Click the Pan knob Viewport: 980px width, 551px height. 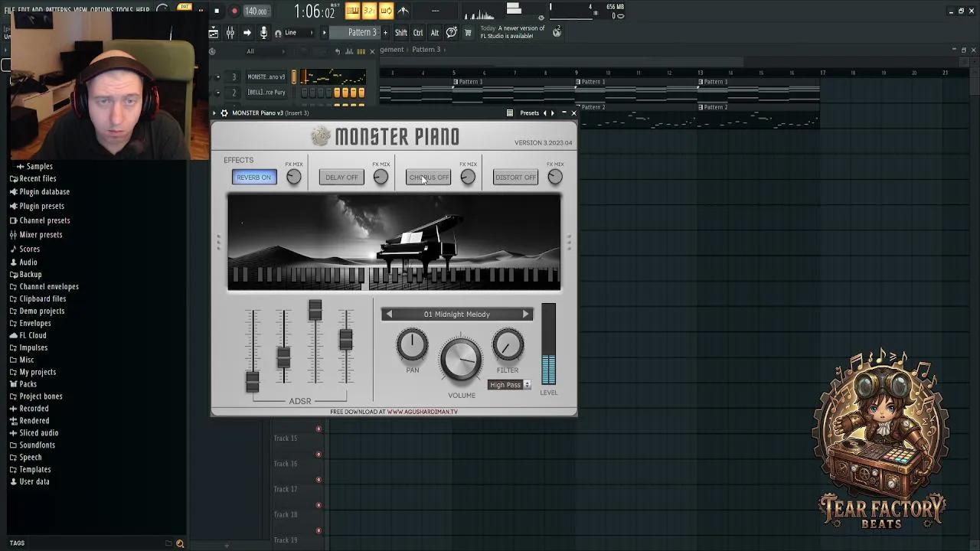(x=412, y=346)
